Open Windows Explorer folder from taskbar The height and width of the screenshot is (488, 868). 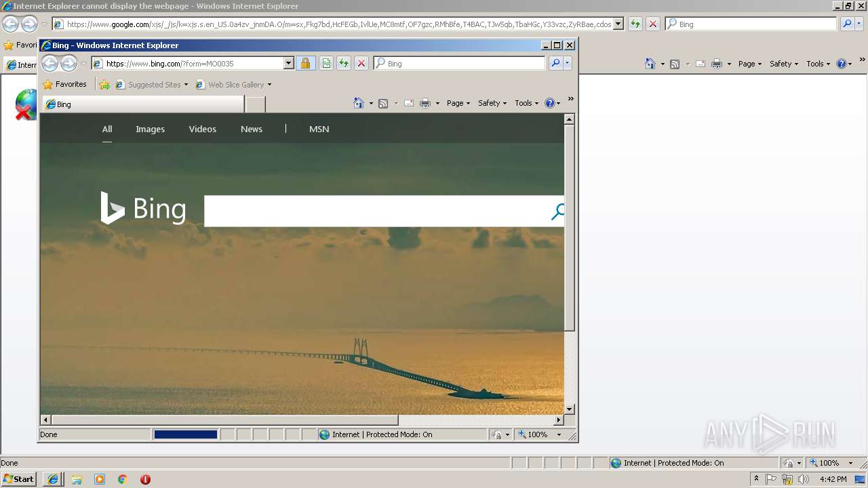[x=77, y=479]
